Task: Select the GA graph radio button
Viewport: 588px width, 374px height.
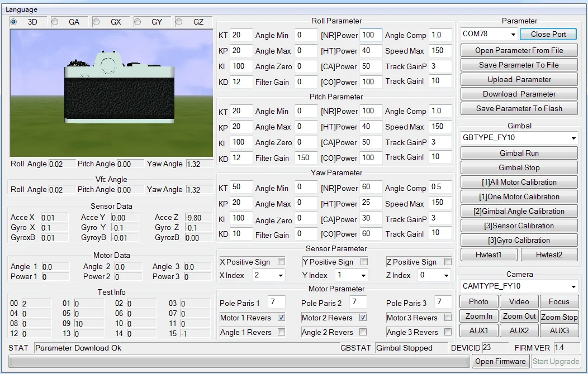Action: click(x=55, y=22)
